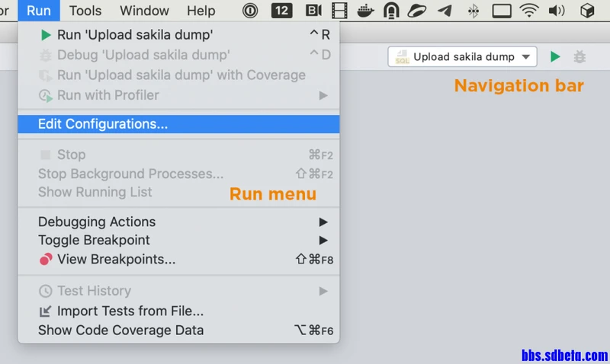The width and height of the screenshot is (610, 364).
Task: Click the leaf-shaped icon in menu bar
Action: [x=416, y=11]
